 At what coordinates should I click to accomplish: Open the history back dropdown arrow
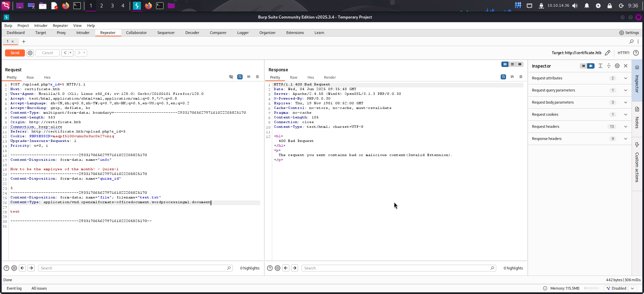click(70, 53)
